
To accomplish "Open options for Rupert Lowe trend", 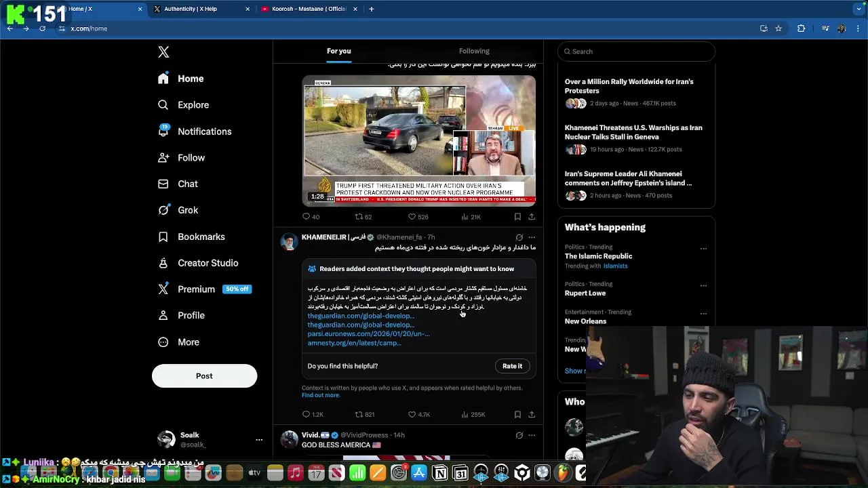I will click(x=703, y=285).
